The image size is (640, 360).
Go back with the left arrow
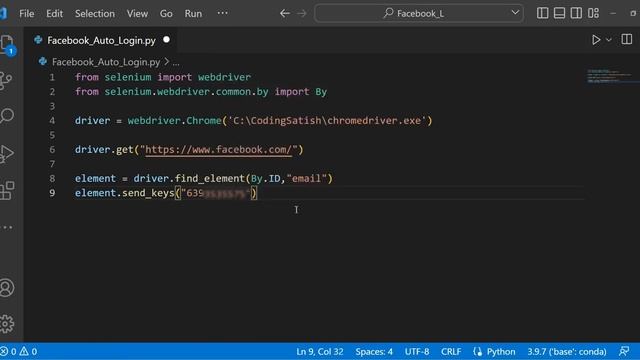coord(285,13)
